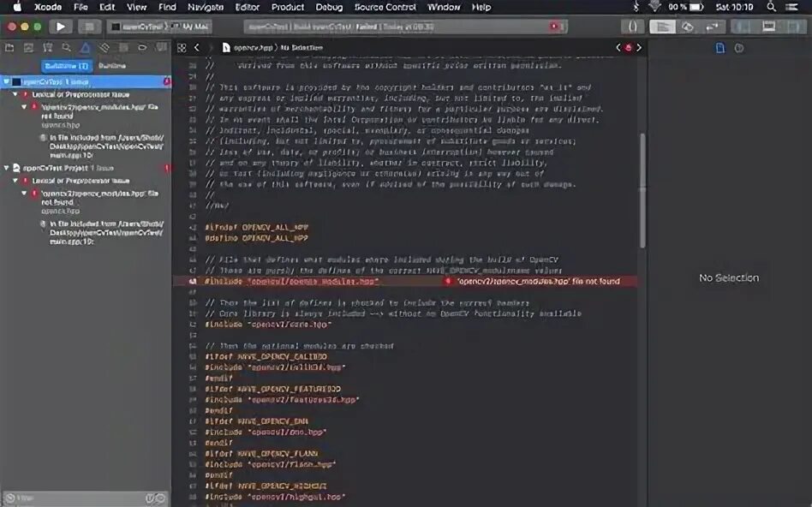Switch to the Buildtime tab
The width and height of the screenshot is (812, 507).
[67, 66]
